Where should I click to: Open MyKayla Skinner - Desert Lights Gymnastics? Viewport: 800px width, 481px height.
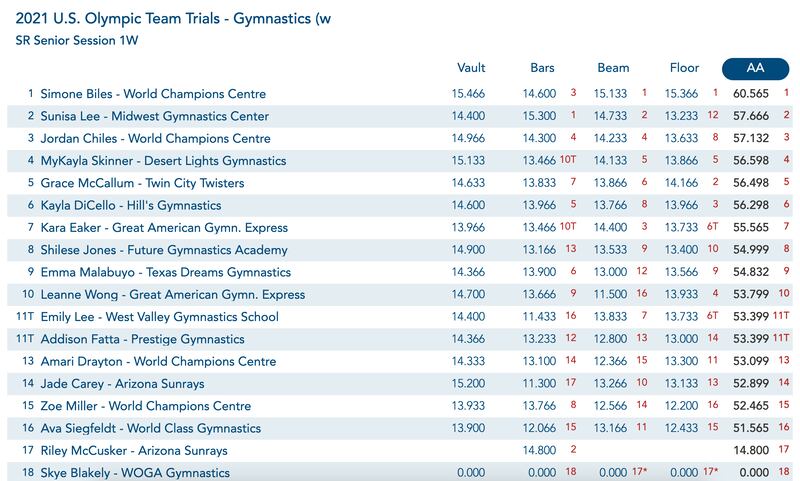pos(163,161)
